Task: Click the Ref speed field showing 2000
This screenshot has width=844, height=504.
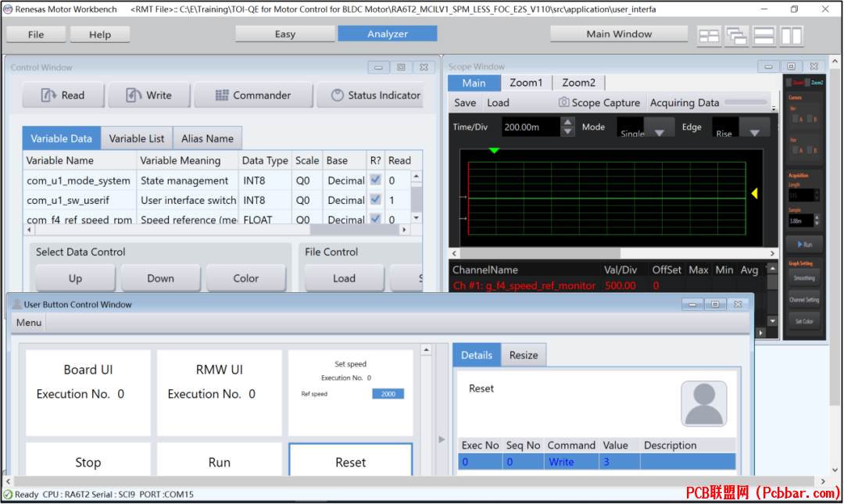Action: point(388,394)
